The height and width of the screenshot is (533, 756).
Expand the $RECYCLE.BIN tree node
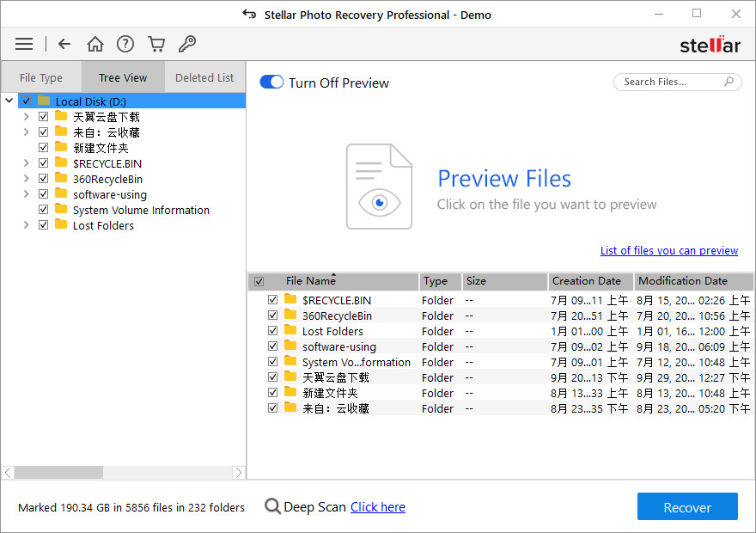[26, 163]
